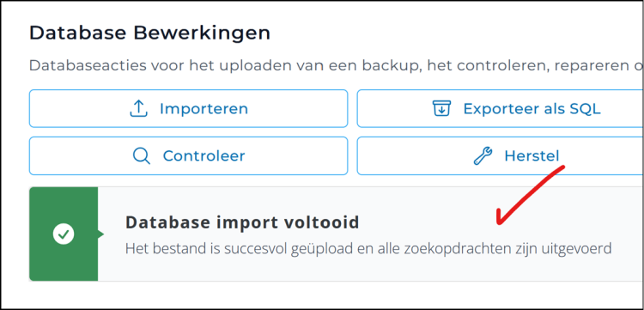Image resolution: width=644 pixels, height=310 pixels.
Task: Click the magnifying glass icon on Controleer
Action: (x=142, y=156)
